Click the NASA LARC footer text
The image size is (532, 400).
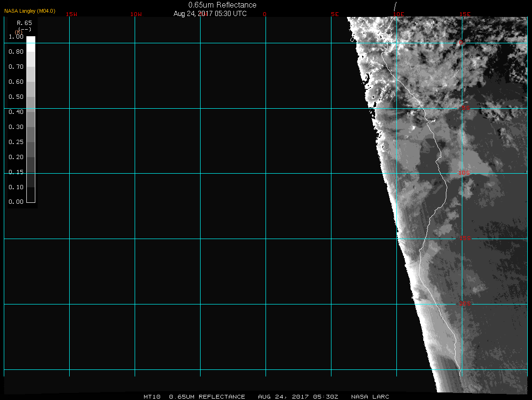(370, 397)
